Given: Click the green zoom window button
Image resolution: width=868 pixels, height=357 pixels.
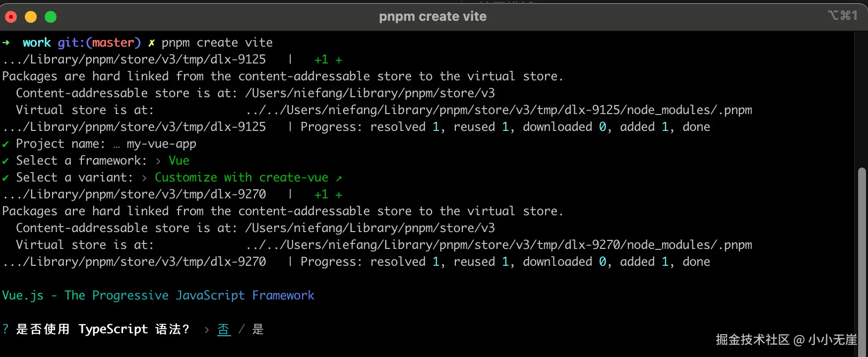Looking at the screenshot, I should (51, 17).
